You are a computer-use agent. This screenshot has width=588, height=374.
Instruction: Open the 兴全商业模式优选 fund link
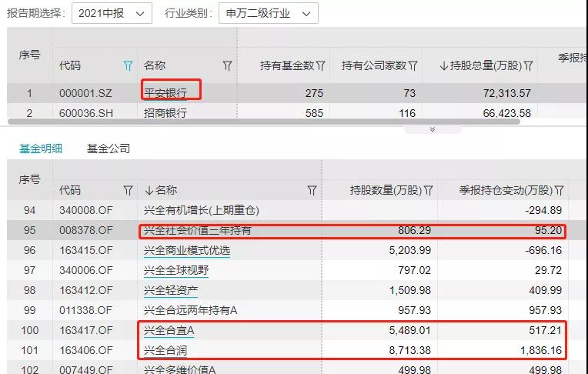tap(187, 250)
